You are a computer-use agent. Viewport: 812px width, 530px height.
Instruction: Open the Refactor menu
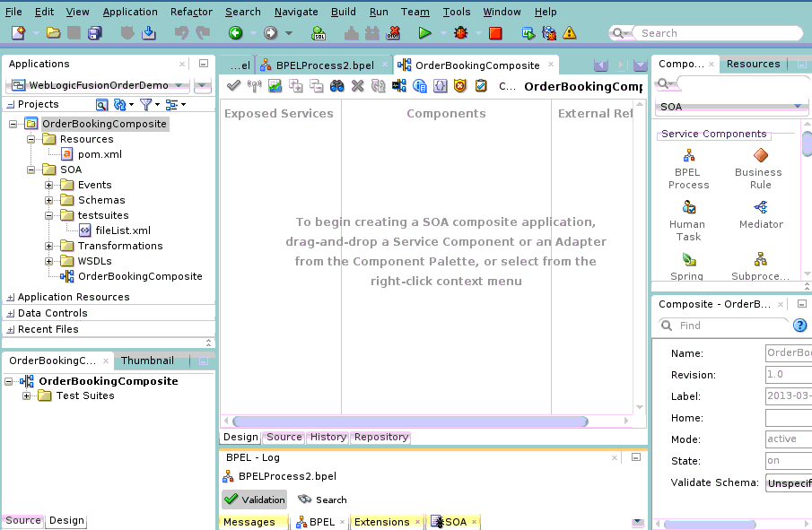[x=191, y=12]
